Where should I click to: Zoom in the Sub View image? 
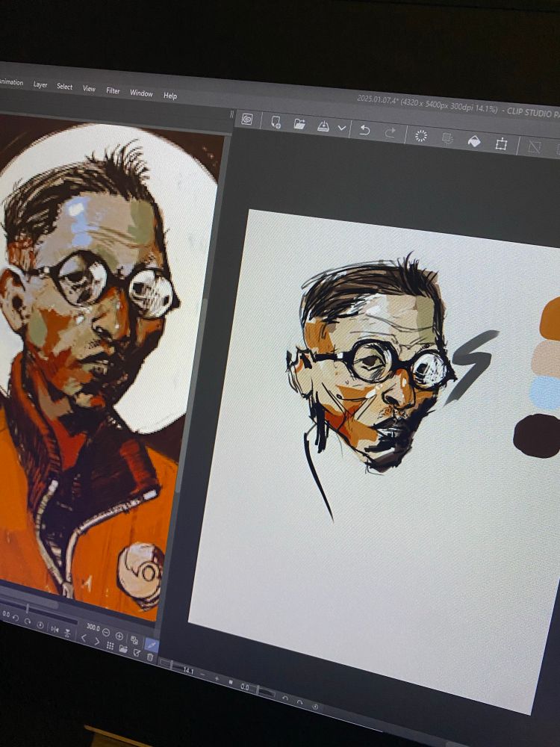click(119, 636)
